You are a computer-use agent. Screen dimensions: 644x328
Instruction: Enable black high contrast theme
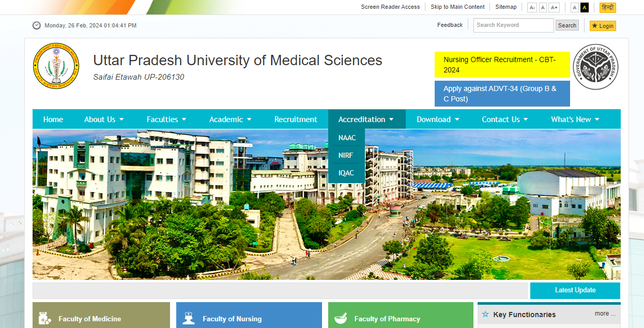[585, 7]
